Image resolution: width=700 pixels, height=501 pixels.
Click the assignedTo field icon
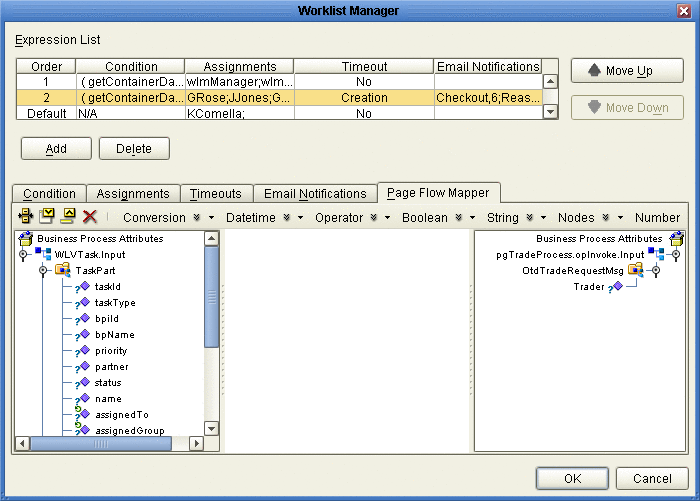click(82, 414)
